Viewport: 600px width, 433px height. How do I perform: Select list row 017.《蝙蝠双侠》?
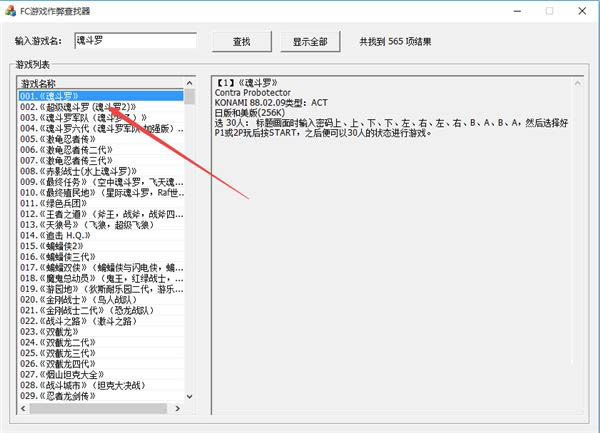tap(101, 267)
